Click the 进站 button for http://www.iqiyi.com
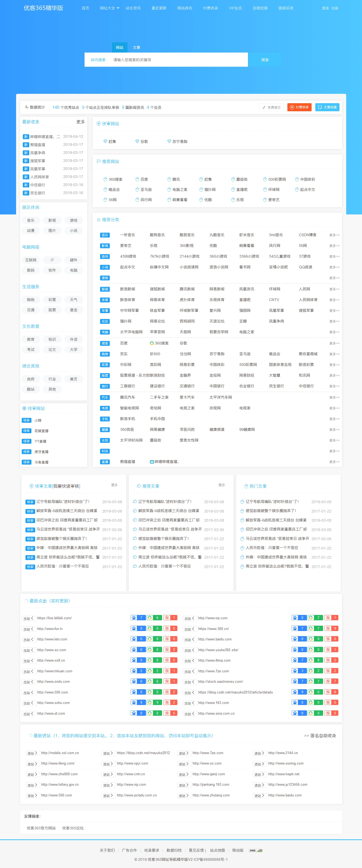 click(108, 764)
